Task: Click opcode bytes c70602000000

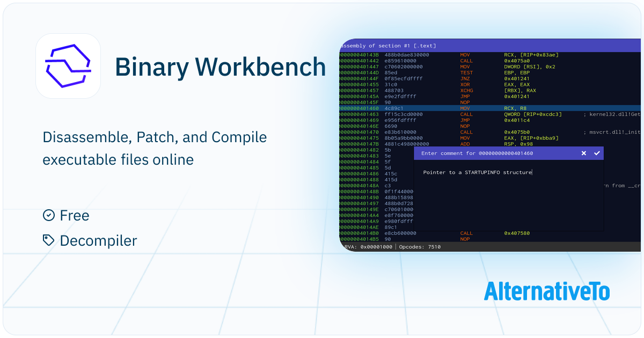Action: (x=404, y=67)
